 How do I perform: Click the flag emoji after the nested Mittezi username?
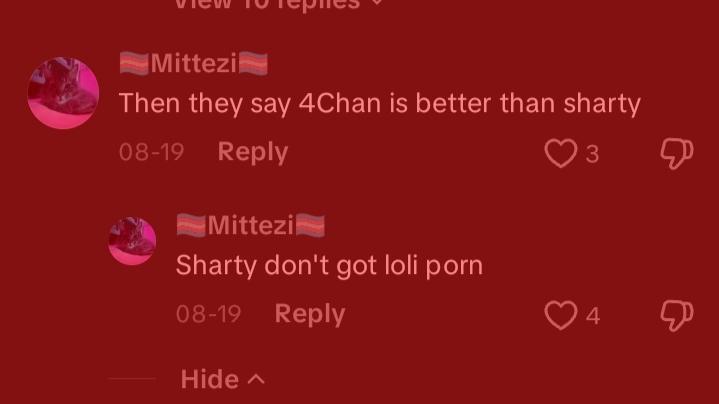(x=310, y=225)
